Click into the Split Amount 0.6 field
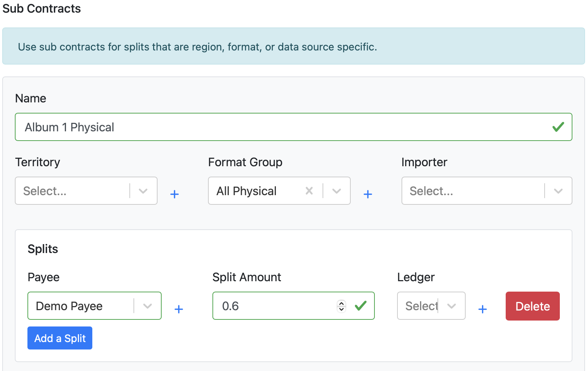This screenshot has width=588, height=371. coord(274,306)
